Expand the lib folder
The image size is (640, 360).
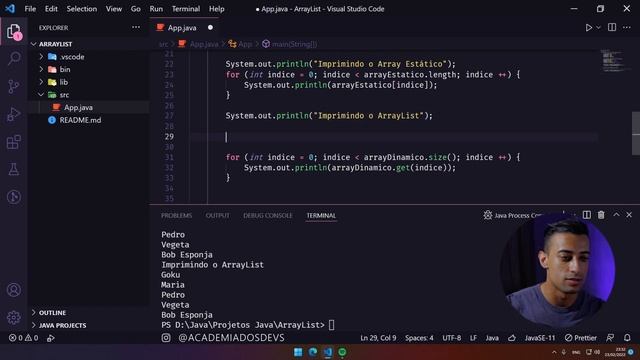89,82
